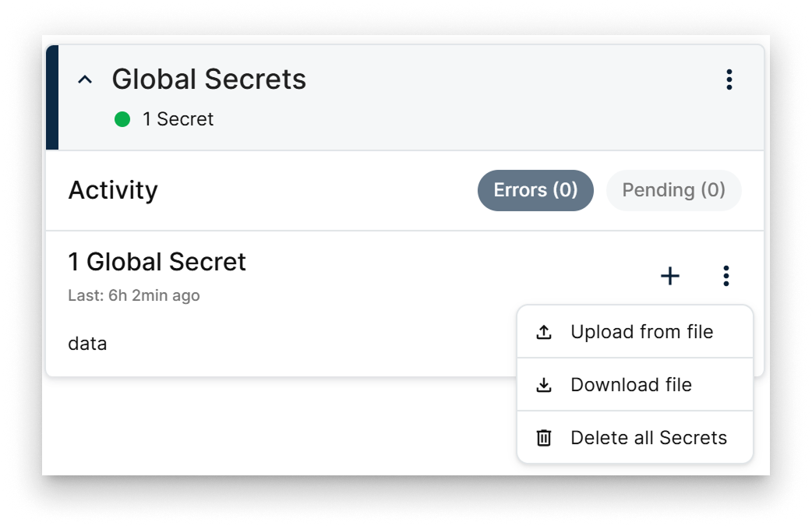Click the upload icon next to "Upload from file"

point(542,331)
